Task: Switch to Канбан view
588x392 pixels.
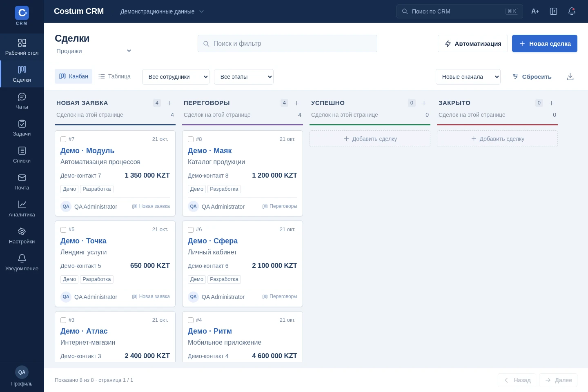Action: click(73, 76)
